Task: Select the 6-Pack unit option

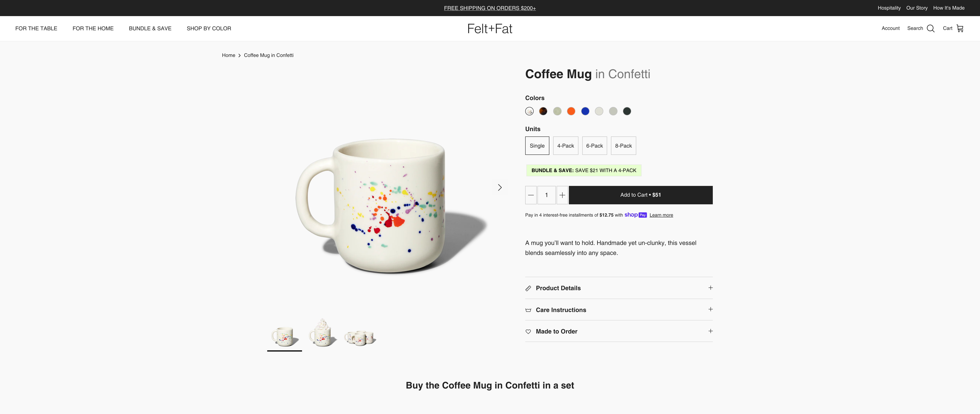Action: [594, 145]
